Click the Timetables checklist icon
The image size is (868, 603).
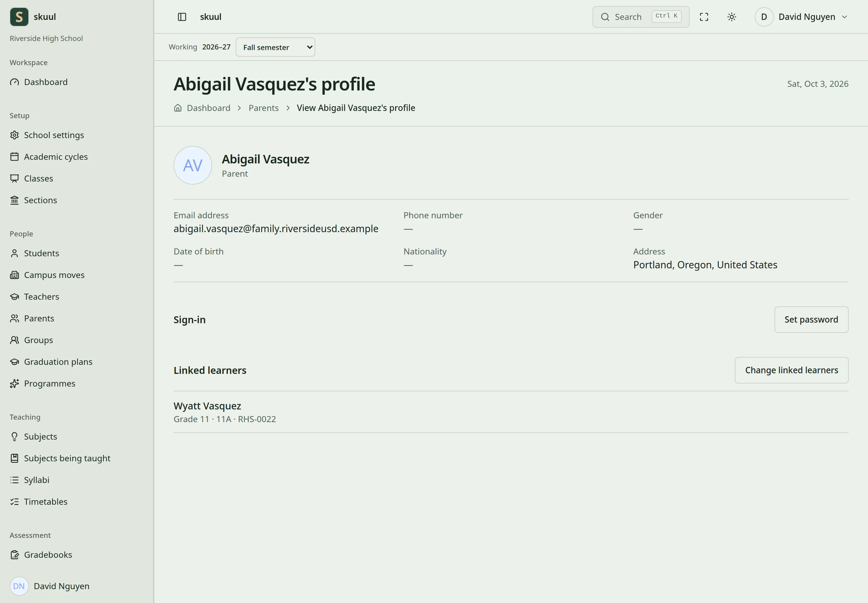point(14,501)
